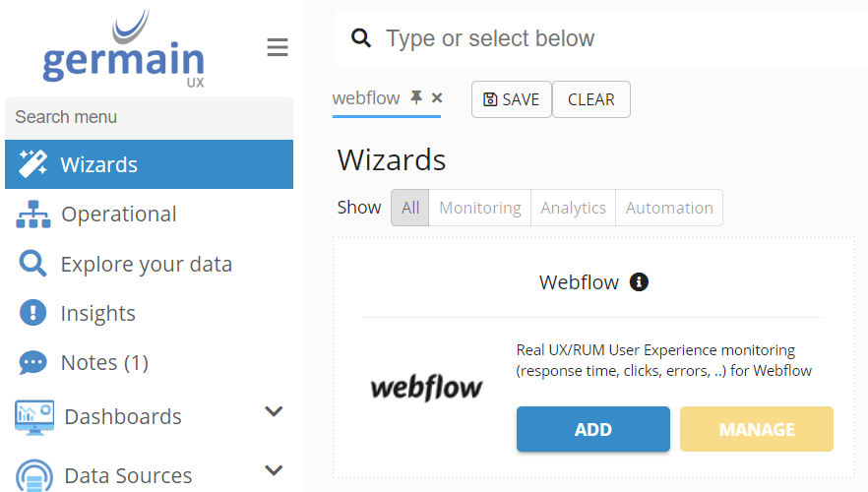This screenshot has width=868, height=492.
Task: Expand the Dashboards menu chevron
Action: tap(274, 411)
